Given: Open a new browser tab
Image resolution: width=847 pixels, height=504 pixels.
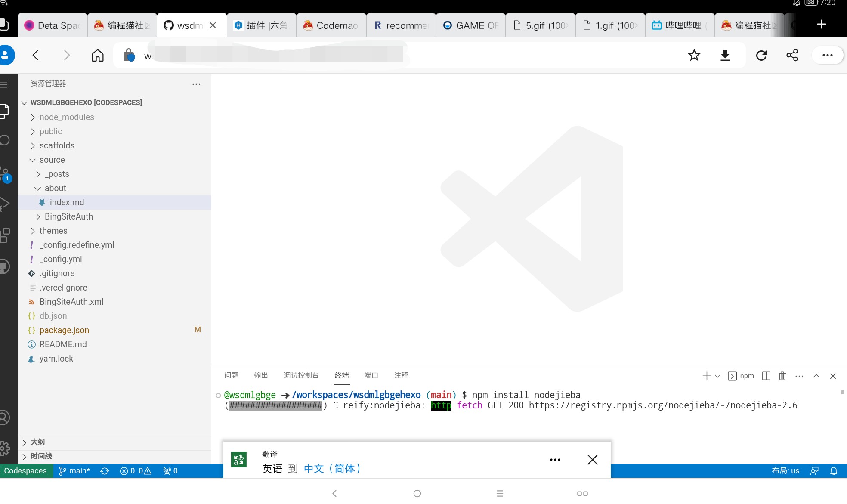Looking at the screenshot, I should click(x=821, y=25).
